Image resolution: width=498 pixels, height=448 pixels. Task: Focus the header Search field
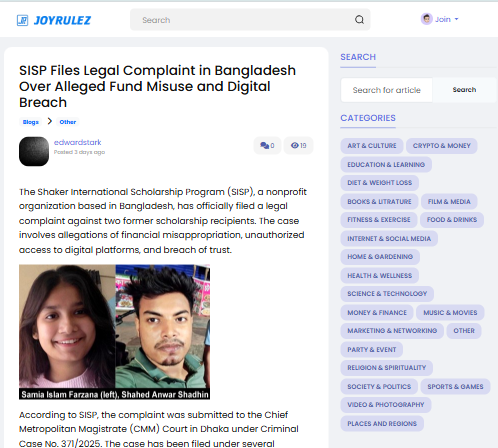(250, 20)
